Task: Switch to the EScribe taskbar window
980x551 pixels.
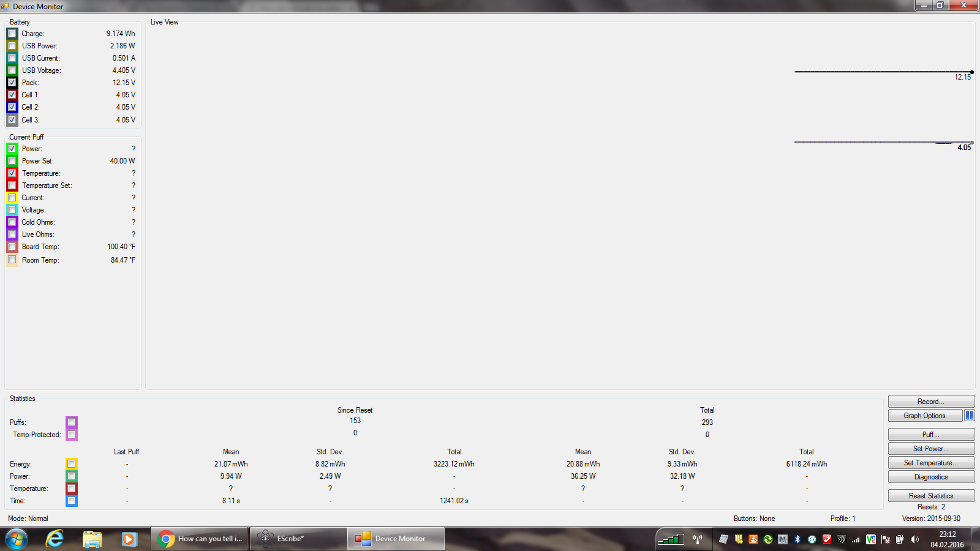Action: tap(298, 539)
